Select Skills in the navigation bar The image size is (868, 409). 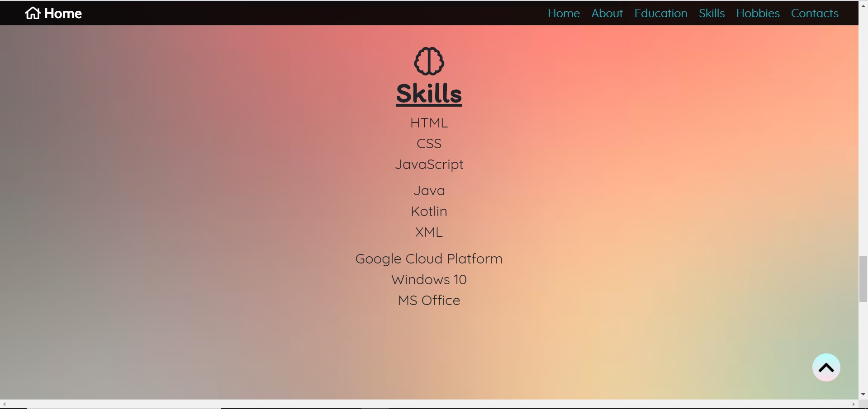coord(711,13)
